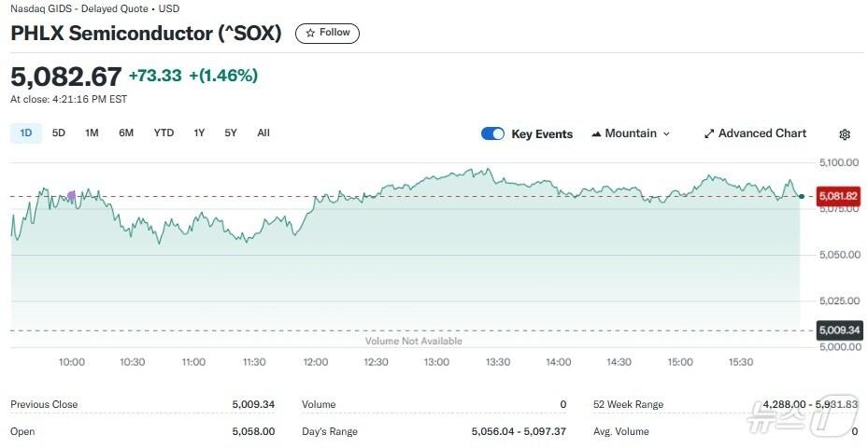Screen dimensions: 868x448
Task: Click the Advanced Chart expand icon
Action: point(709,133)
